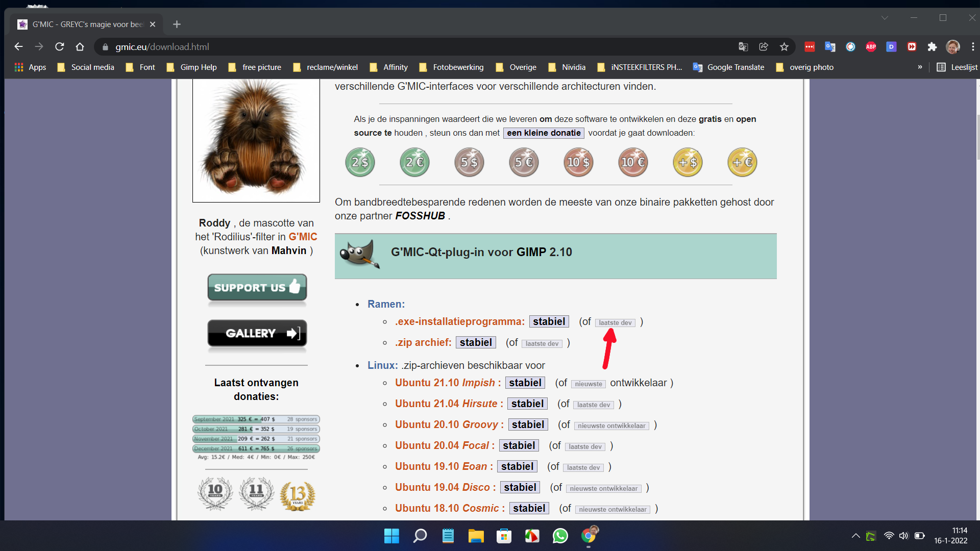Go back to the previous page
980x551 pixels.
pos(19,46)
